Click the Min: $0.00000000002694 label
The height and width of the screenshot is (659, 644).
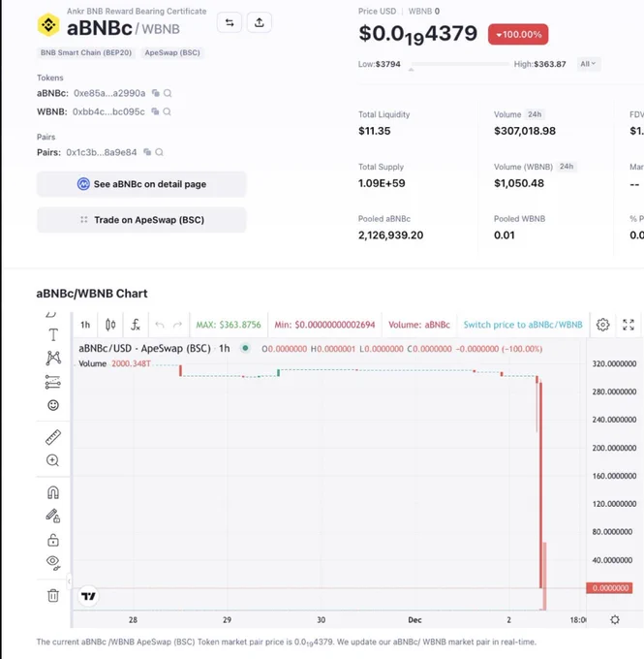tap(324, 325)
